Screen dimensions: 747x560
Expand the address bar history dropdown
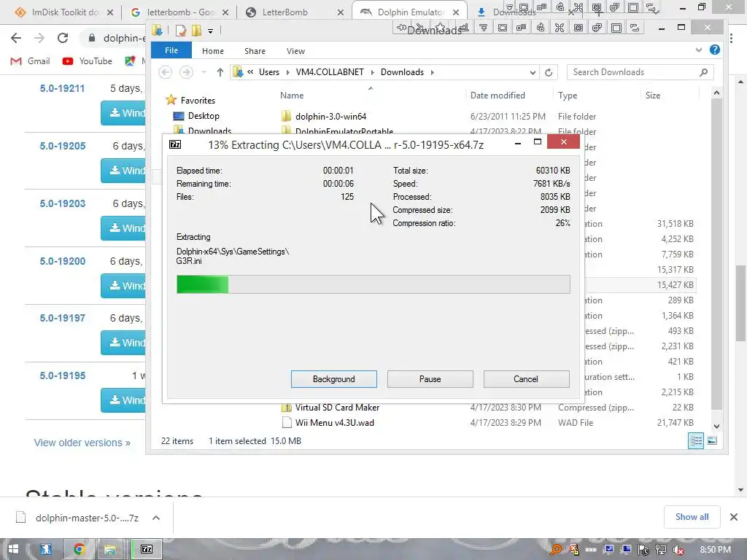(x=533, y=72)
